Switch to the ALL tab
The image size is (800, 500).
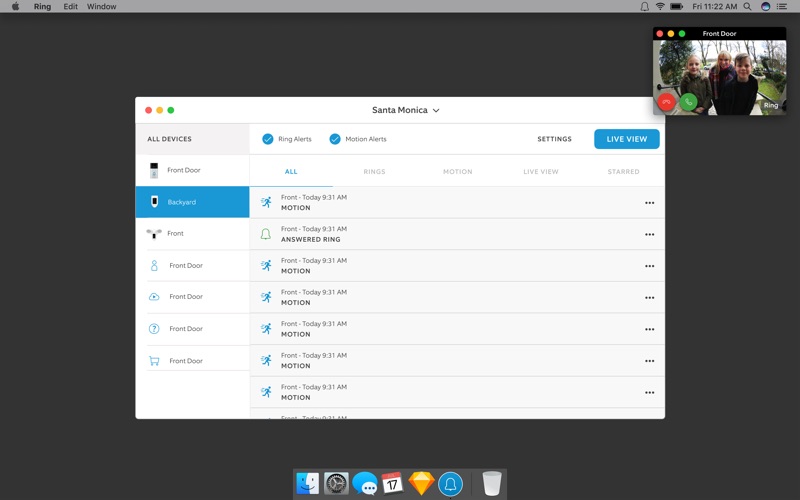[291, 171]
